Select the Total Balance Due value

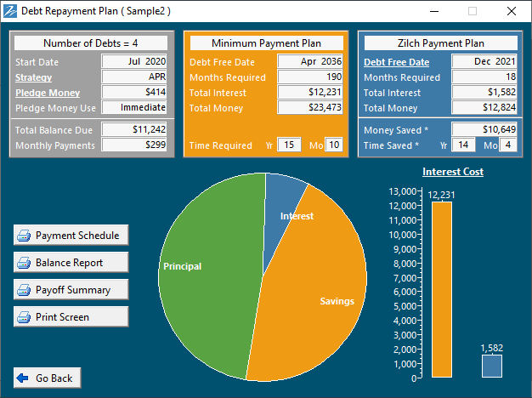coord(134,130)
